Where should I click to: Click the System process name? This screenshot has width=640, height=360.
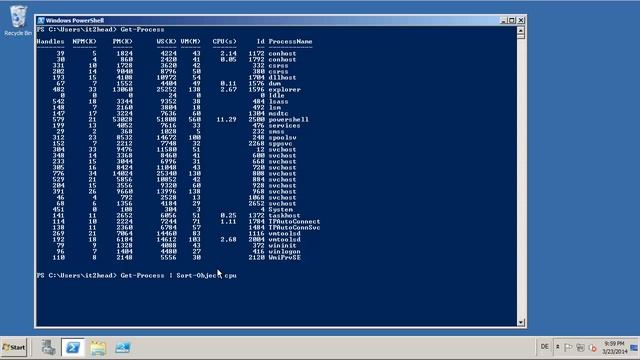click(280, 209)
